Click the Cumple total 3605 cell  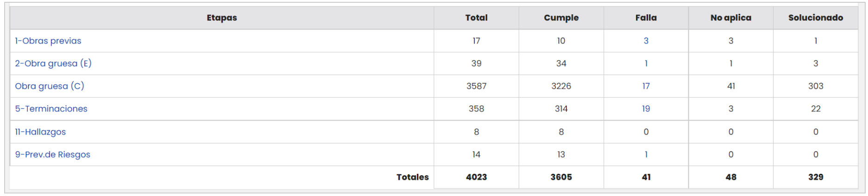(x=561, y=177)
